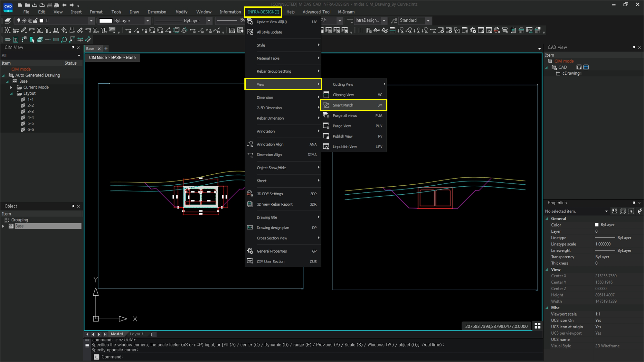Click the text frame I icon in third row

[x=15, y=40]
